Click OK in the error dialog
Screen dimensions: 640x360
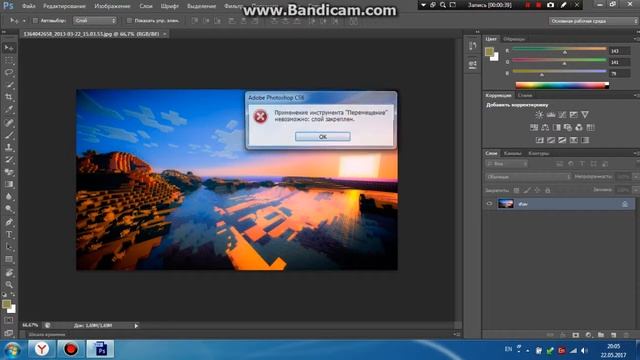pos(322,137)
